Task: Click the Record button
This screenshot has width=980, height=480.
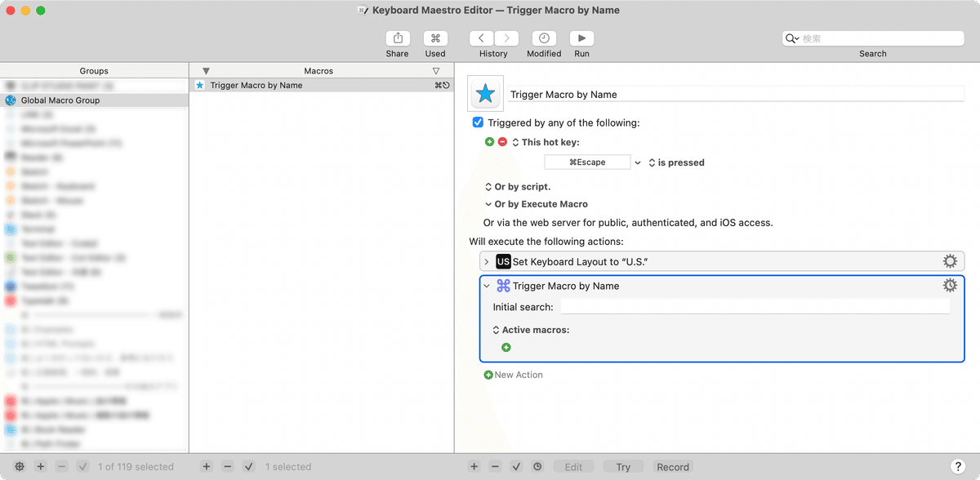Action: 673,467
